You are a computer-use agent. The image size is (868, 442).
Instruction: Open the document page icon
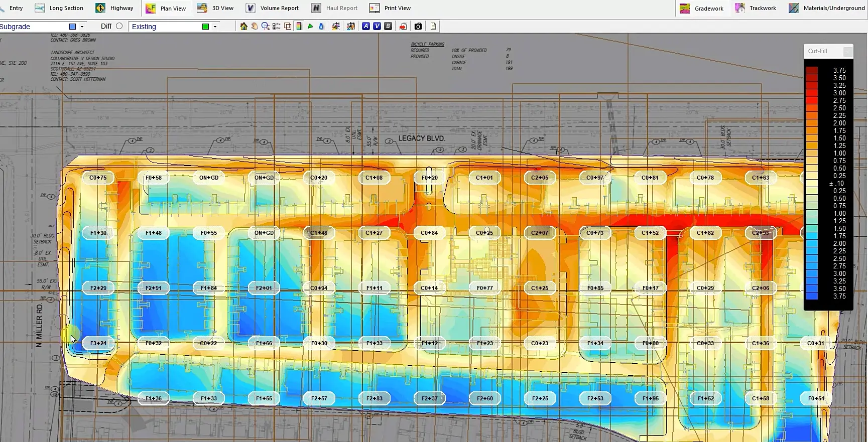433,27
